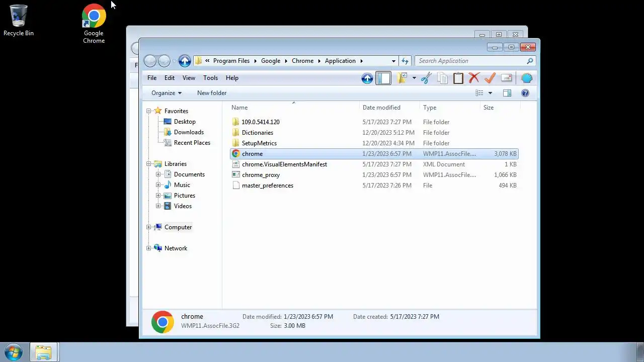Click the refresh arrows button by address bar

[405, 61]
